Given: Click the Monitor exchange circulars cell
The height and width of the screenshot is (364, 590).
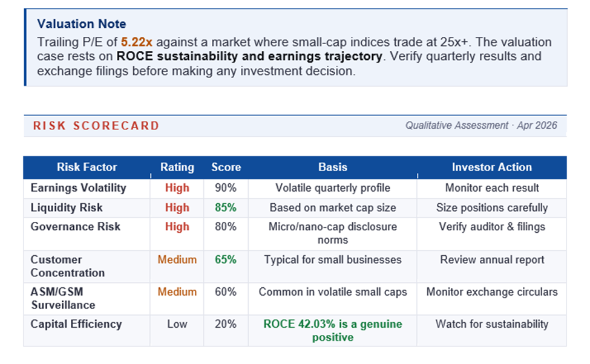Looking at the screenshot, I should 491,292.
